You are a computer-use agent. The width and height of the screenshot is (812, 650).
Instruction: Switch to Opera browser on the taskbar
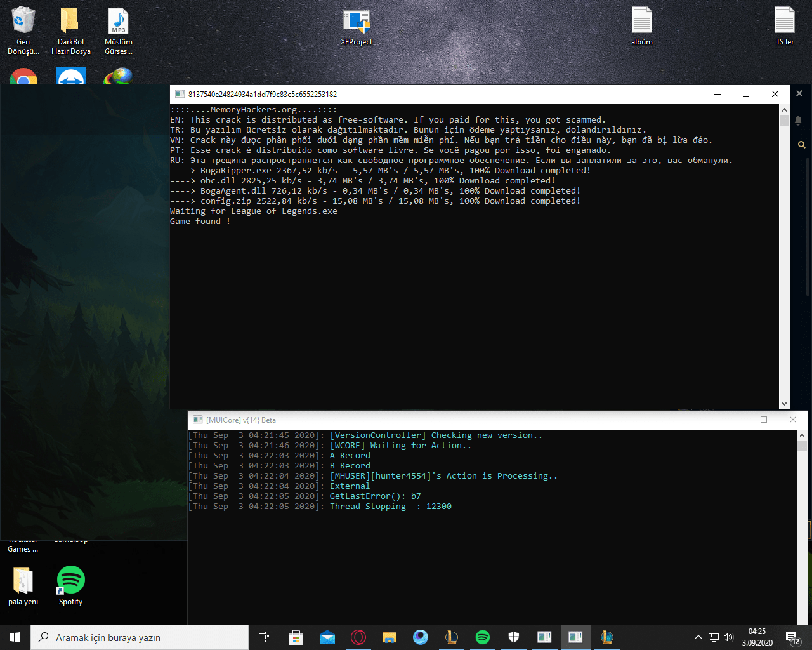(358, 637)
